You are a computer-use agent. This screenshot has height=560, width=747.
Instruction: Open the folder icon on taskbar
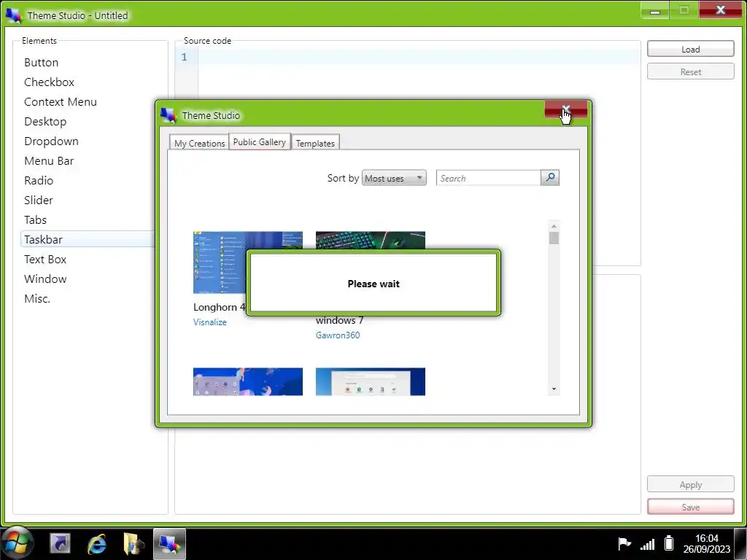pyautogui.click(x=133, y=543)
